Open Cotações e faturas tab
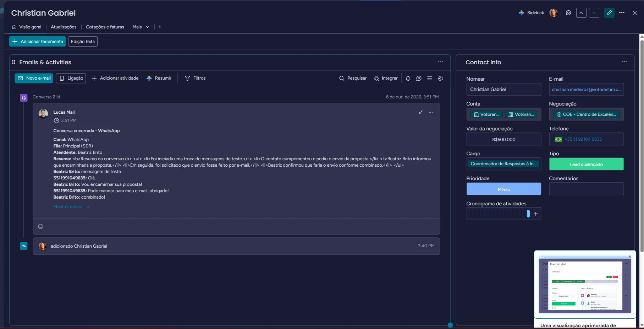Viewport: 644px width, 329px height. coord(105,27)
